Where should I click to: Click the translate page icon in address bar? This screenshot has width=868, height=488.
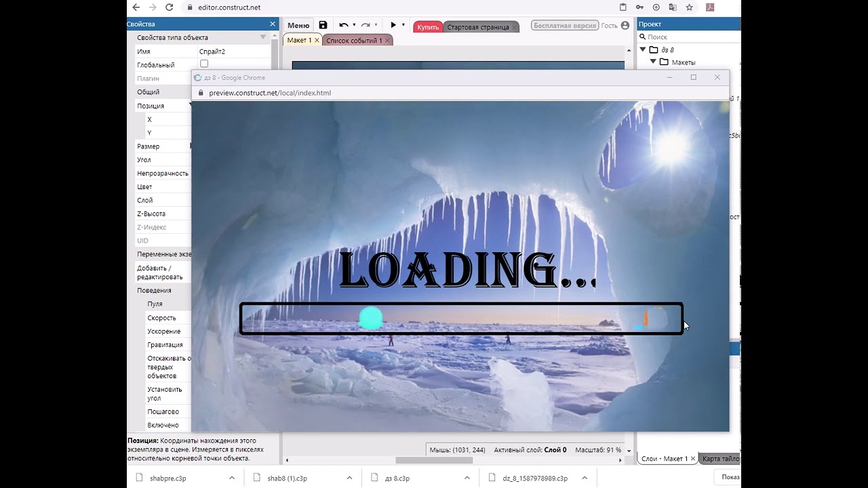[x=673, y=7]
